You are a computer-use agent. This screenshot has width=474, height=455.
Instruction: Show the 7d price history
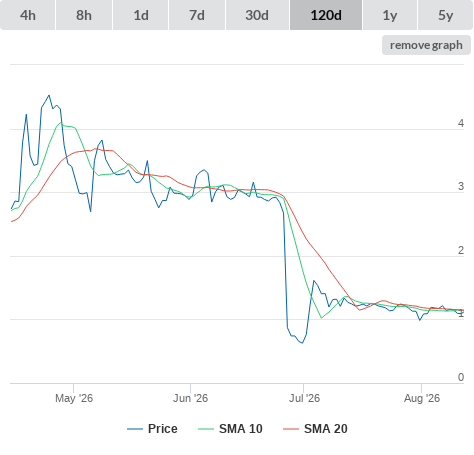[x=197, y=15]
